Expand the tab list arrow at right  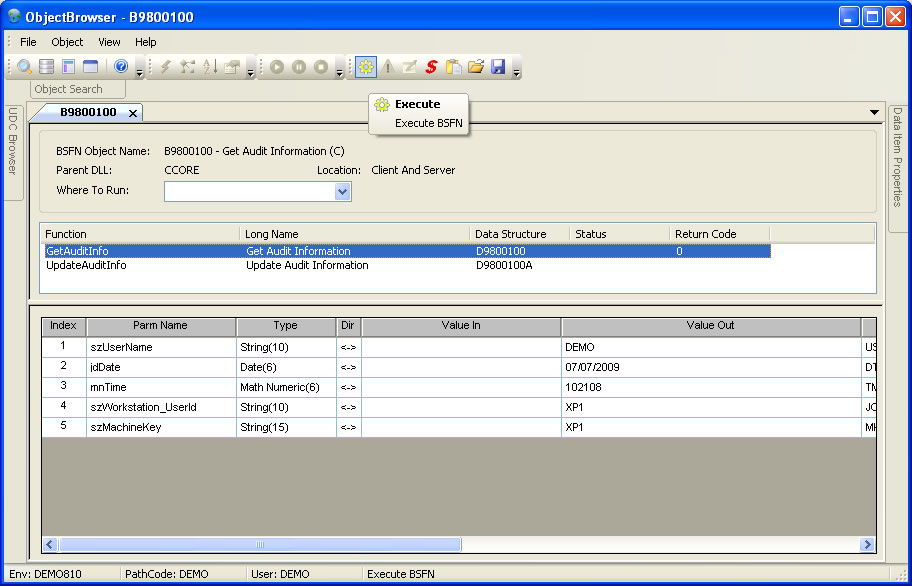point(875,112)
